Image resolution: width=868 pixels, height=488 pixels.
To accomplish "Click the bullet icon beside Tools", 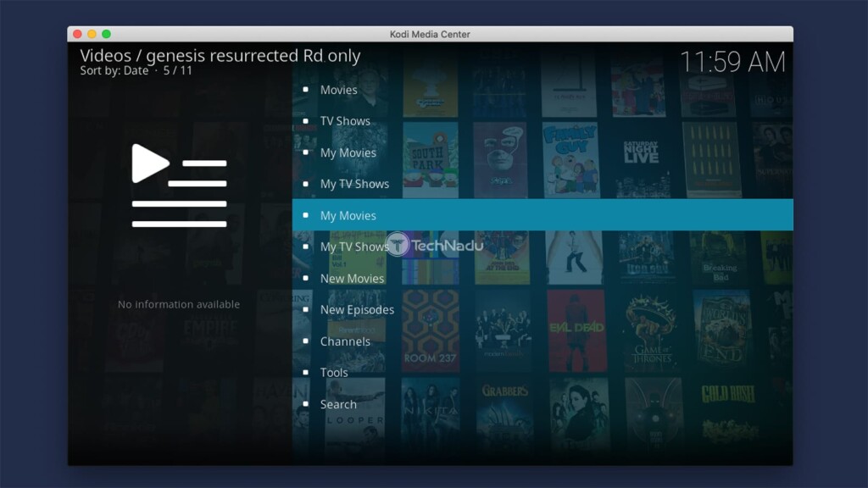I will coord(305,373).
